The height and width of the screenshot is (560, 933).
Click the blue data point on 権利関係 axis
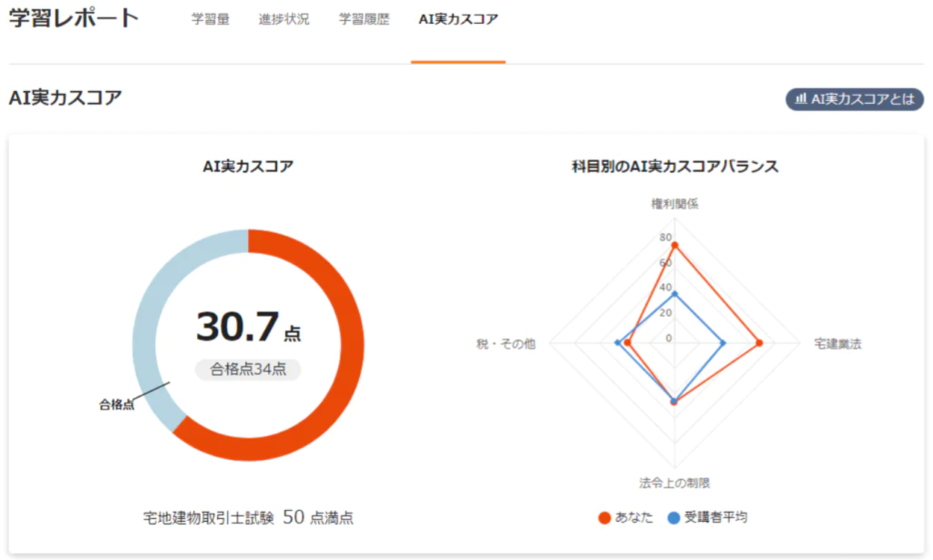pyautogui.click(x=674, y=294)
